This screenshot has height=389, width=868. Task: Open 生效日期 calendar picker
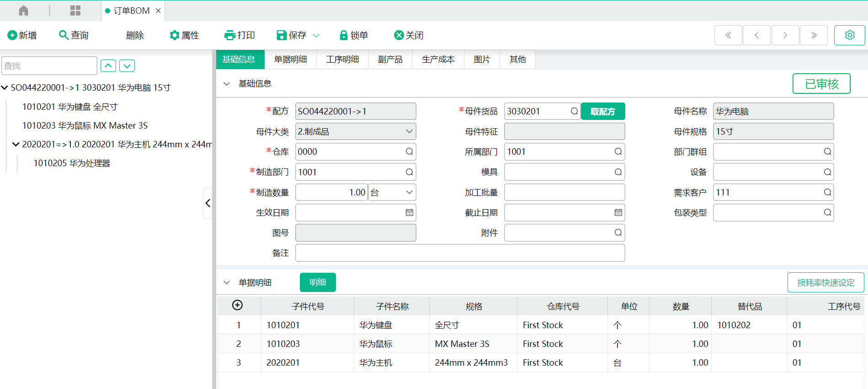pos(409,212)
